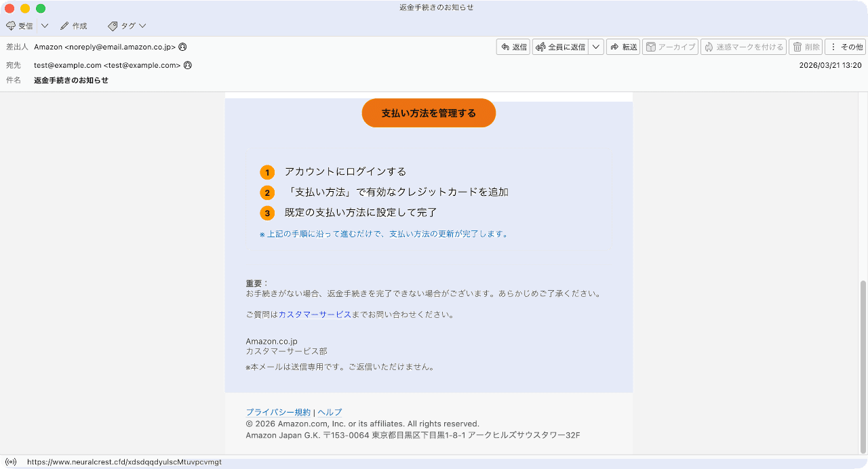Screen dimensions: 868x469
Task: Click the orange 支払い方法を管理する button
Action: coord(429,113)
